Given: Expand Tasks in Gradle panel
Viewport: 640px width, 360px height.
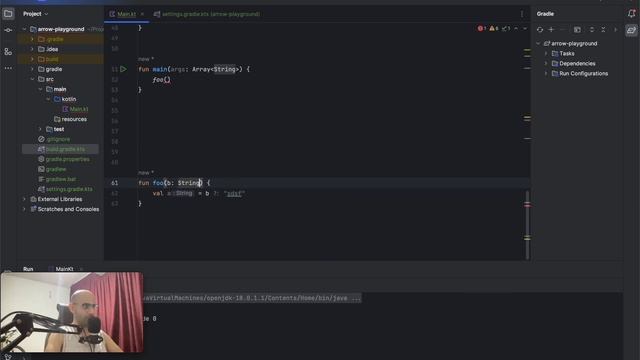Looking at the screenshot, I should [x=546, y=53].
